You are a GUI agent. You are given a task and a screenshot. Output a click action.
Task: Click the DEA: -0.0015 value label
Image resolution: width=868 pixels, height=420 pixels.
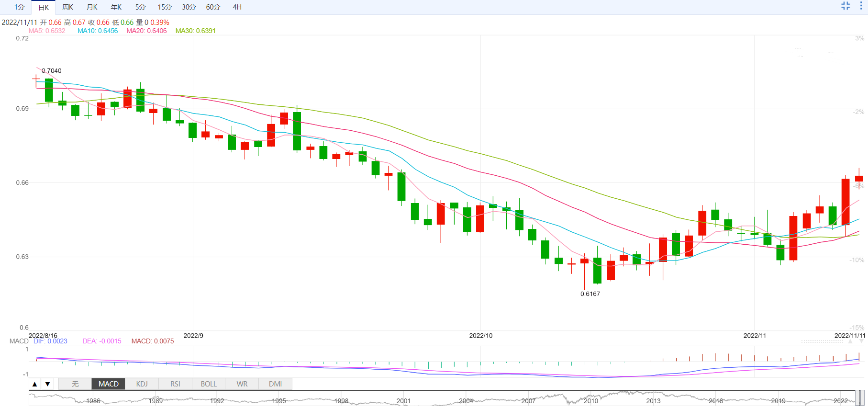point(102,341)
